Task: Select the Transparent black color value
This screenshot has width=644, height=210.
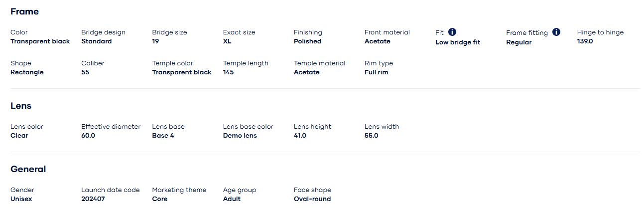Action: [x=40, y=41]
